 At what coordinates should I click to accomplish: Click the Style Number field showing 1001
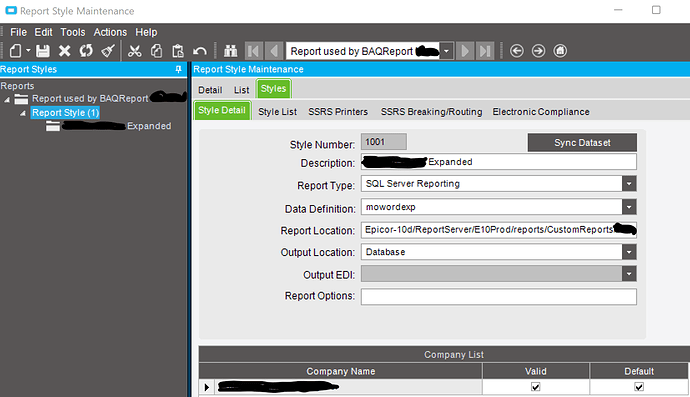[384, 142]
